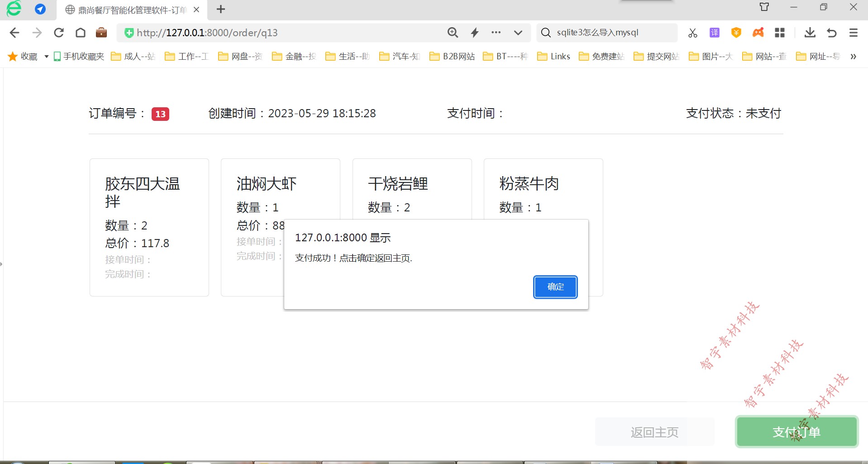The width and height of the screenshot is (868, 464).
Task: Open the 工作--工 bookmark folder
Action: point(186,56)
